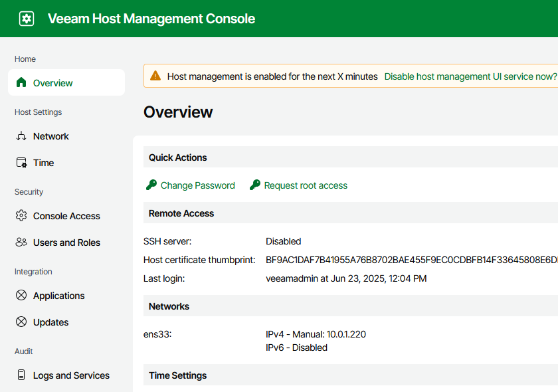Click the Applications icon under Integration
Screen dimensions: 558x392
23,295
